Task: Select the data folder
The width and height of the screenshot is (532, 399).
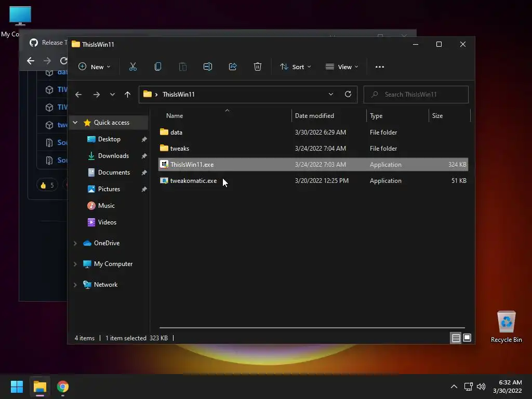Action: (313, 132)
